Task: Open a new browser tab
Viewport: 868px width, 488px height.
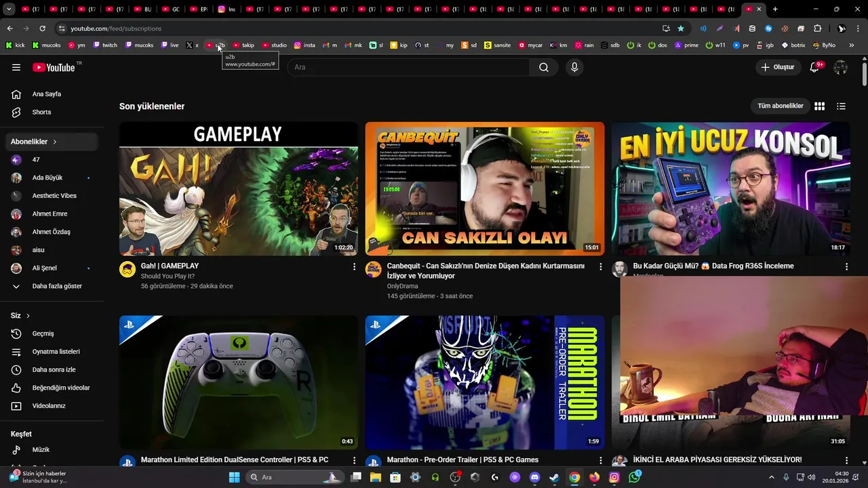Action: 775,9
